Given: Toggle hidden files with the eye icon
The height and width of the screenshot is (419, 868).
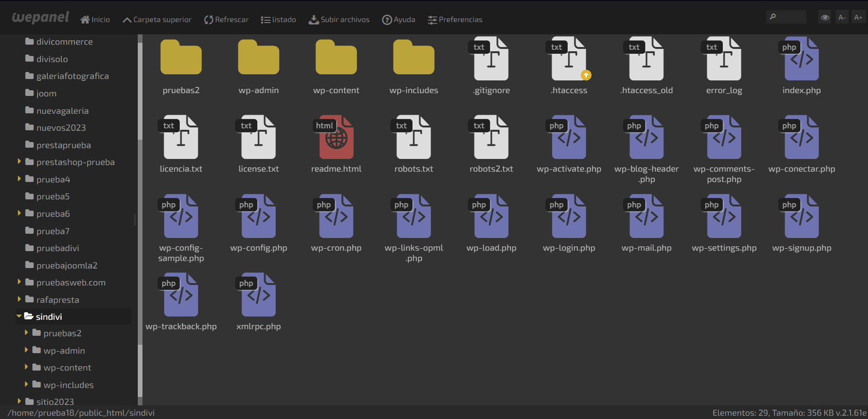Looking at the screenshot, I should pyautogui.click(x=825, y=17).
